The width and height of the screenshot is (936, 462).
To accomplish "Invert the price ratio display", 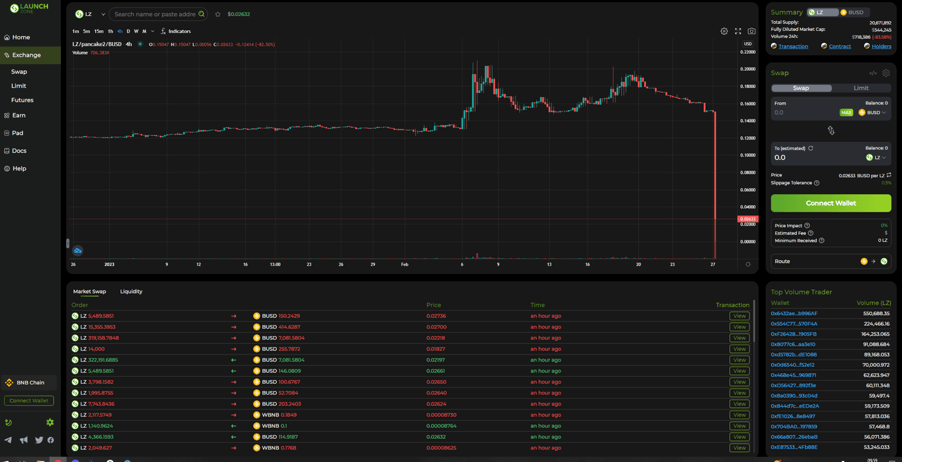I will click(889, 175).
